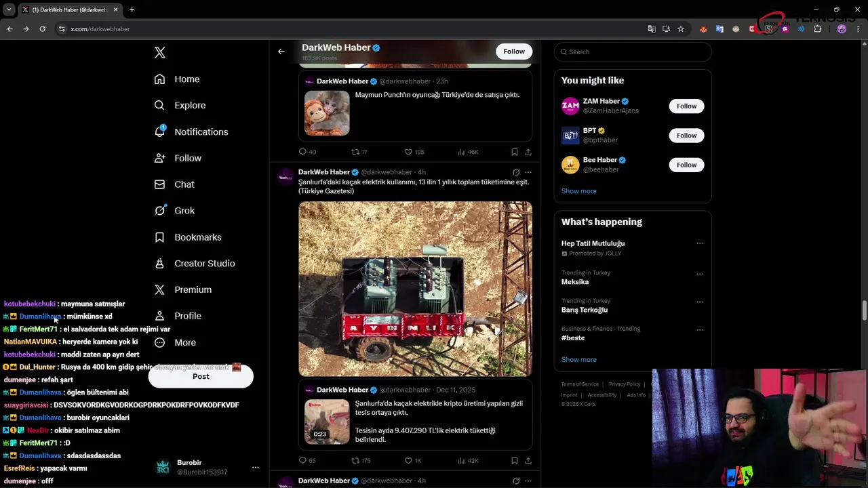
Task: Follow ZAM Haber
Action: pyautogui.click(x=686, y=106)
